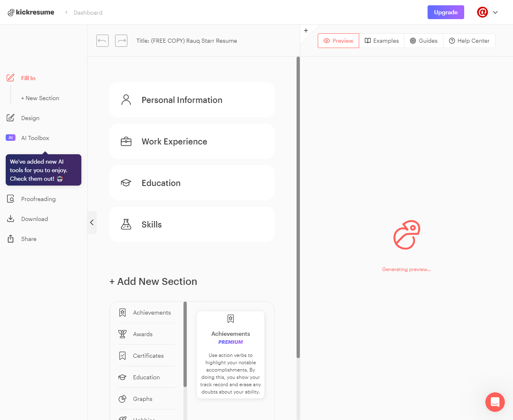The image size is (513, 420).
Task: Open the Design menu item
Action: [30, 118]
